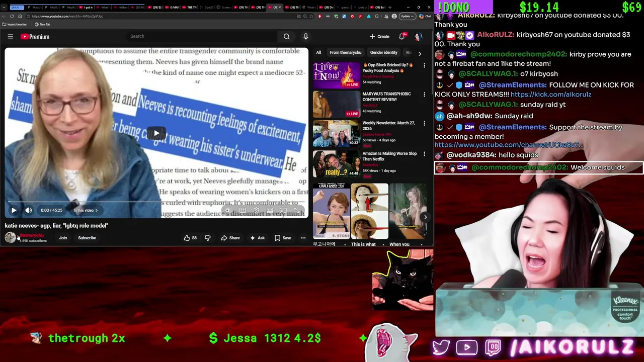
Task: Switch to the 'I got in' browser tab
Action: click(x=87, y=8)
